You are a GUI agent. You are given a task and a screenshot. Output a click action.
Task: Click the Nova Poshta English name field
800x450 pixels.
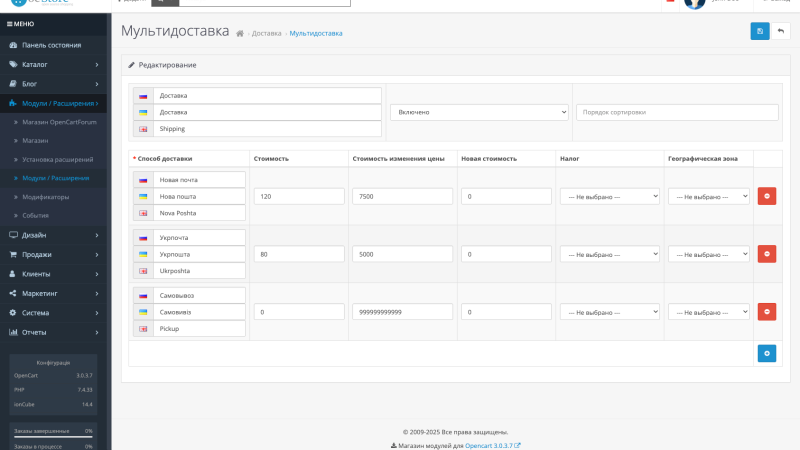(199, 213)
